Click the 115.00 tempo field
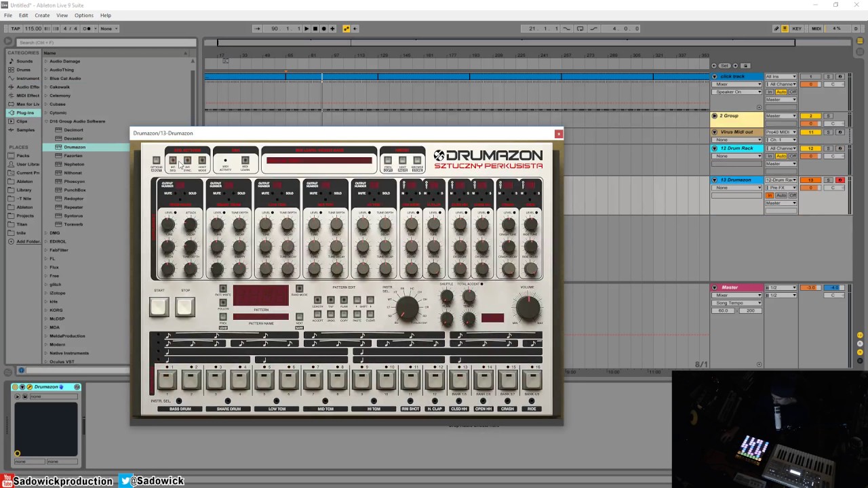 click(33, 28)
